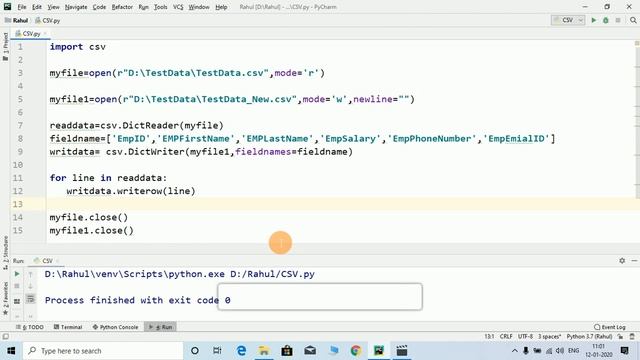Open the Project tool window sidebar tab
Viewport: 640px width, 360px height.
pos(5,46)
